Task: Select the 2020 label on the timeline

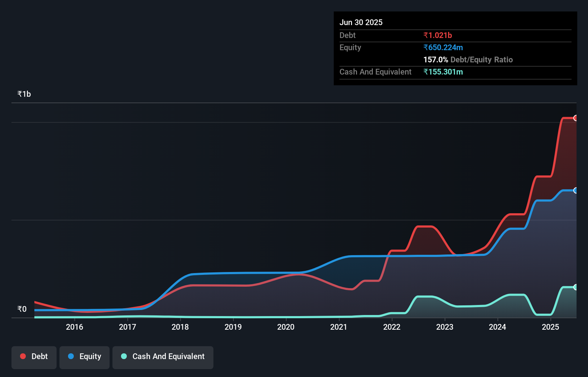Action: pyautogui.click(x=286, y=327)
